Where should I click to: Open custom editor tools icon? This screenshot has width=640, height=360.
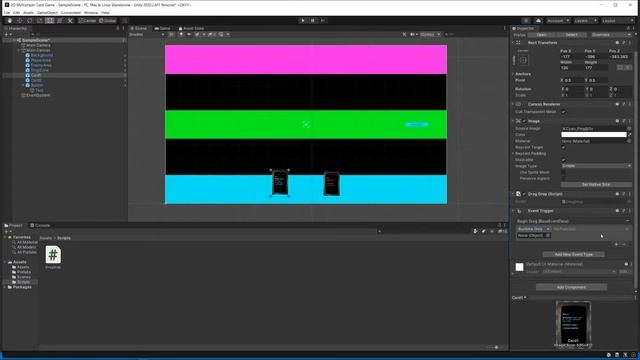coord(70,20)
